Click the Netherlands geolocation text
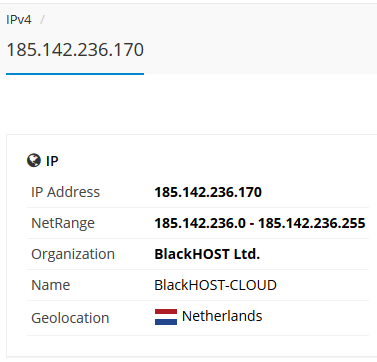377x362 pixels. pos(222,316)
